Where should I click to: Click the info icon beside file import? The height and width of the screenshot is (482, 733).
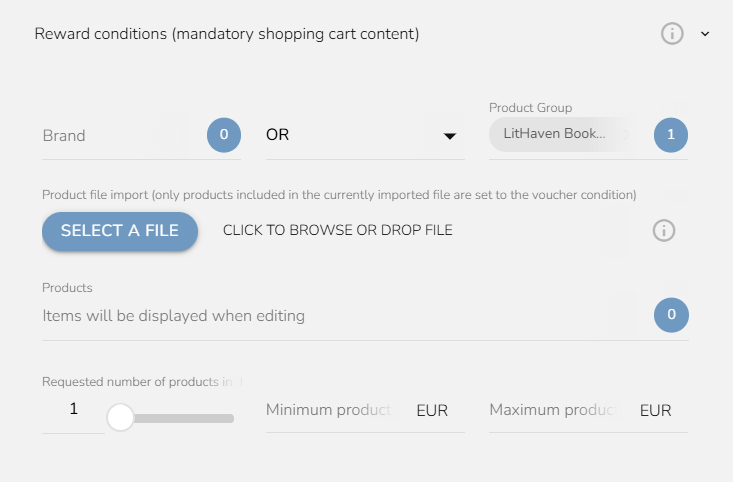pyautogui.click(x=664, y=231)
